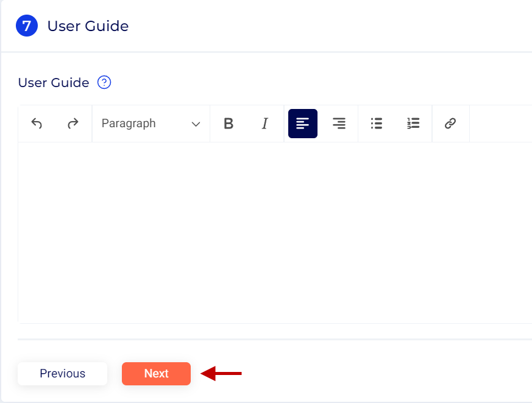
Task: Go back with the Previous button
Action: [x=62, y=374]
